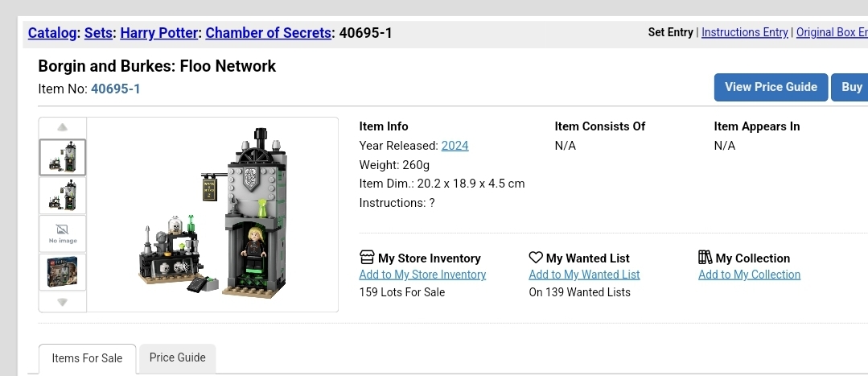This screenshot has width=868, height=376.
Task: Switch to the Items For Sale tab
Action: [87, 359]
